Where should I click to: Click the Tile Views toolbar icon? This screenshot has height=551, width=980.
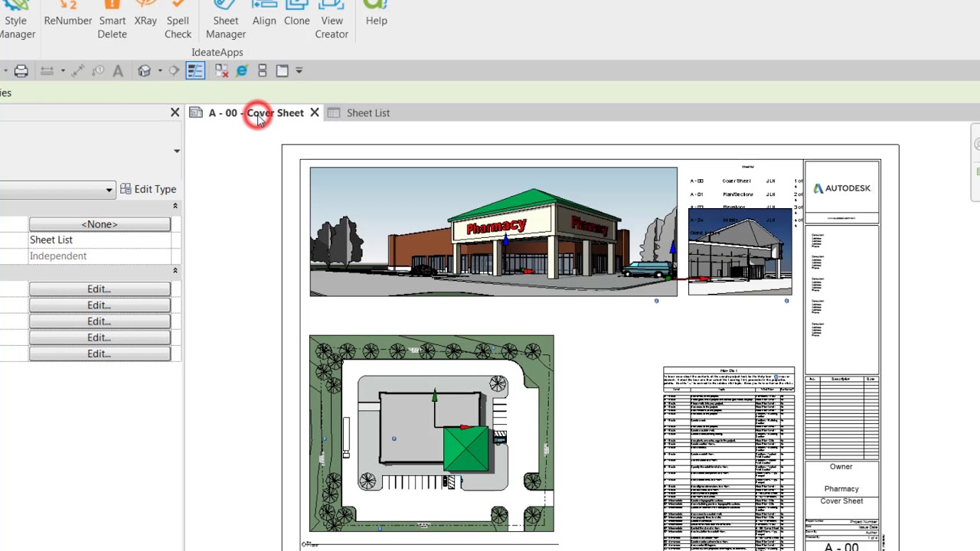click(262, 70)
